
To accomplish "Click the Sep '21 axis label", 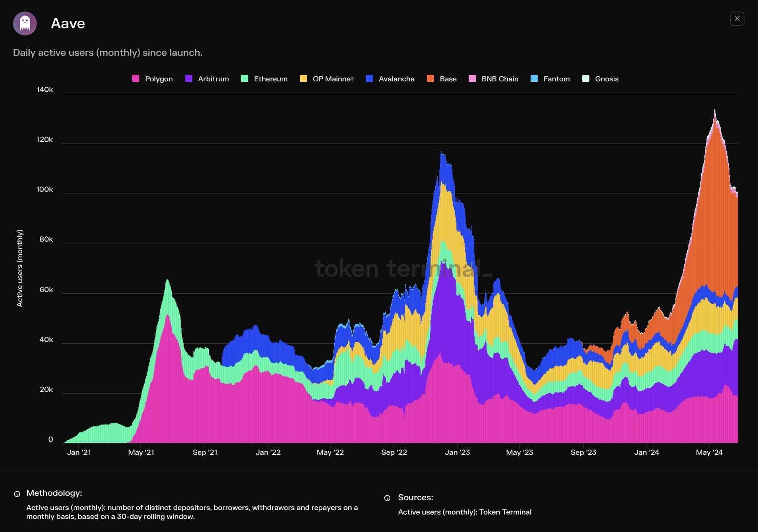I will (x=205, y=452).
